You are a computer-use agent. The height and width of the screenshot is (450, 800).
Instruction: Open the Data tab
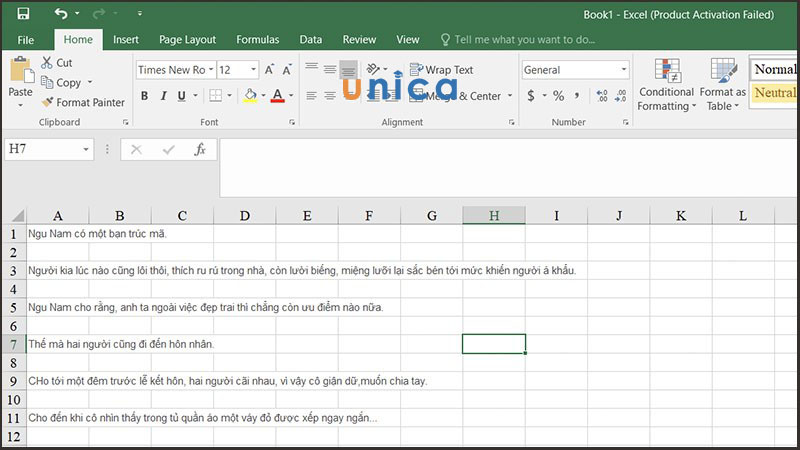[311, 40]
